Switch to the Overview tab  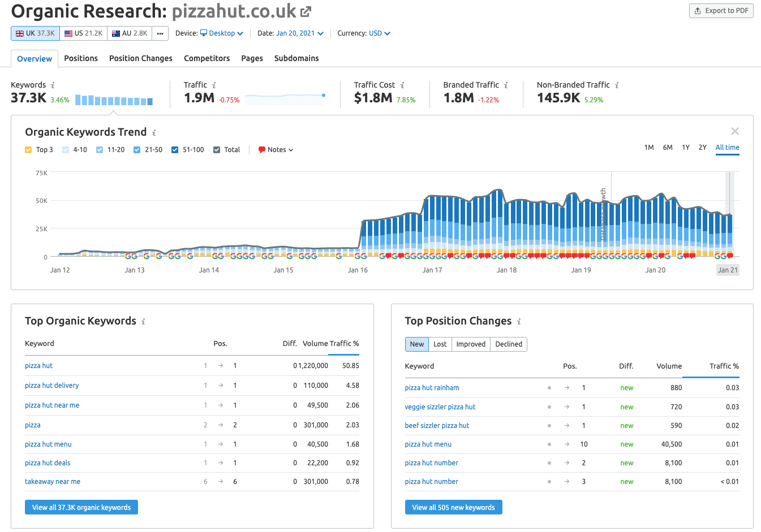click(x=35, y=59)
